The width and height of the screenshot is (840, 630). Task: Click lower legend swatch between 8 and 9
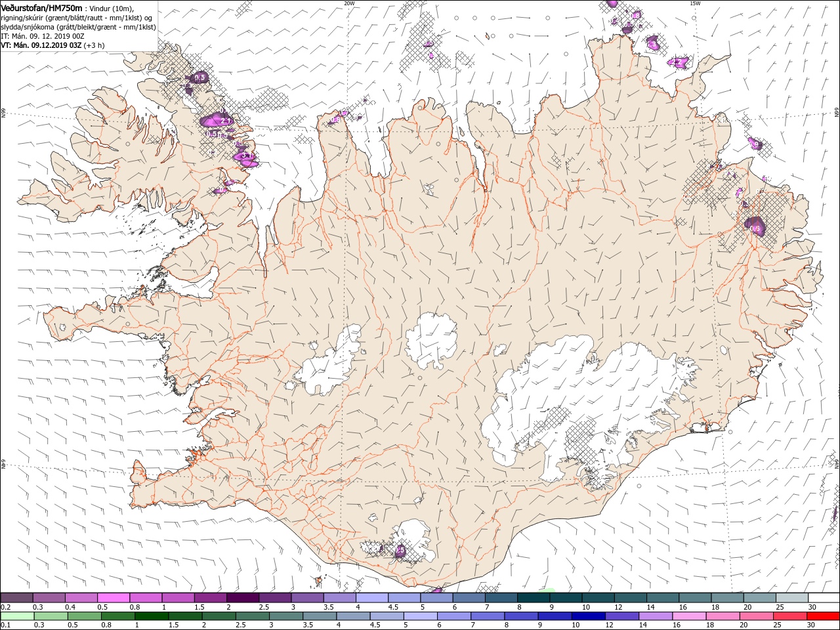click(521, 617)
